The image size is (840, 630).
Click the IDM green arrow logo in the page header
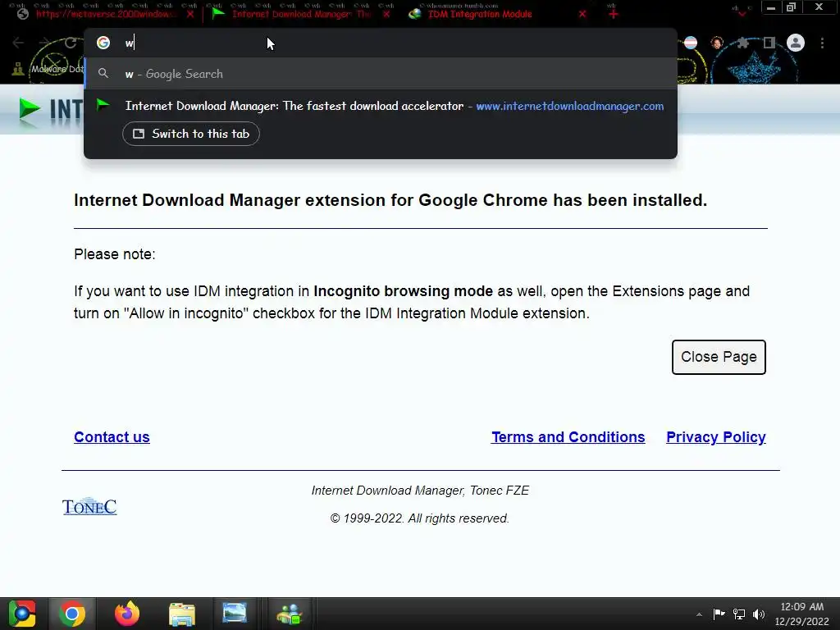30,109
